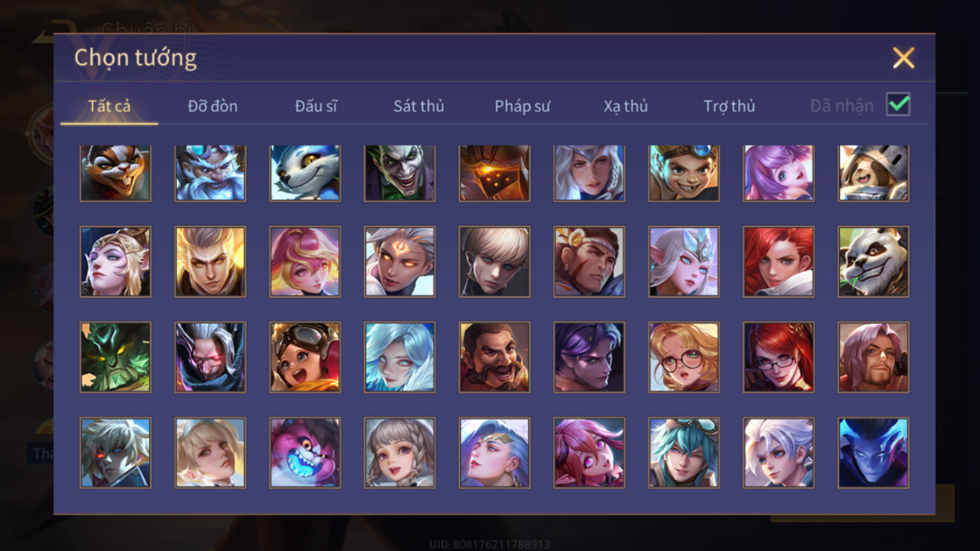Select the Joker hero portrait

click(400, 173)
